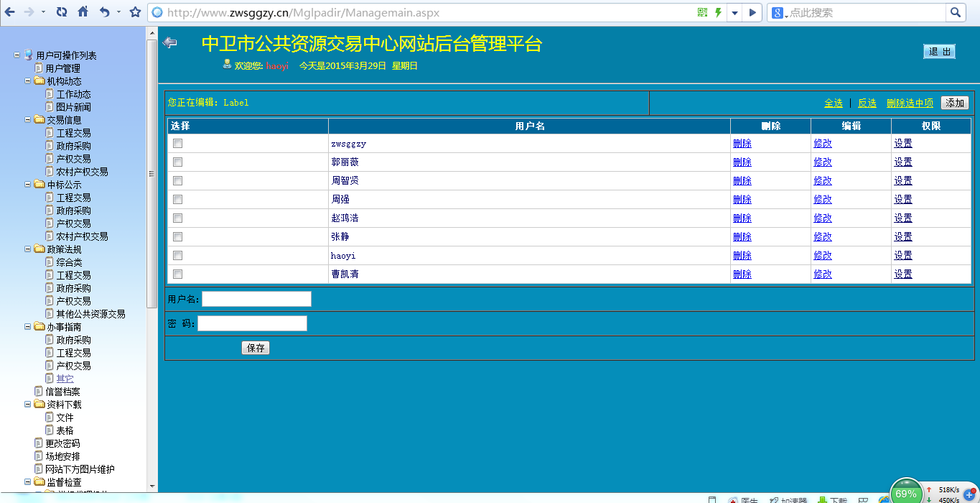Viewport: 980px width, 503px height.
Task: Click the green lightning speed mode icon
Action: tap(718, 12)
